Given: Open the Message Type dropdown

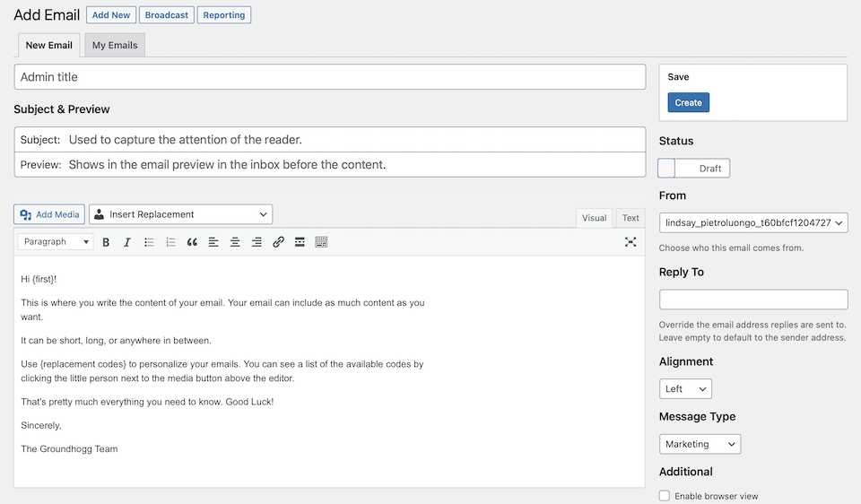Looking at the screenshot, I should (700, 444).
